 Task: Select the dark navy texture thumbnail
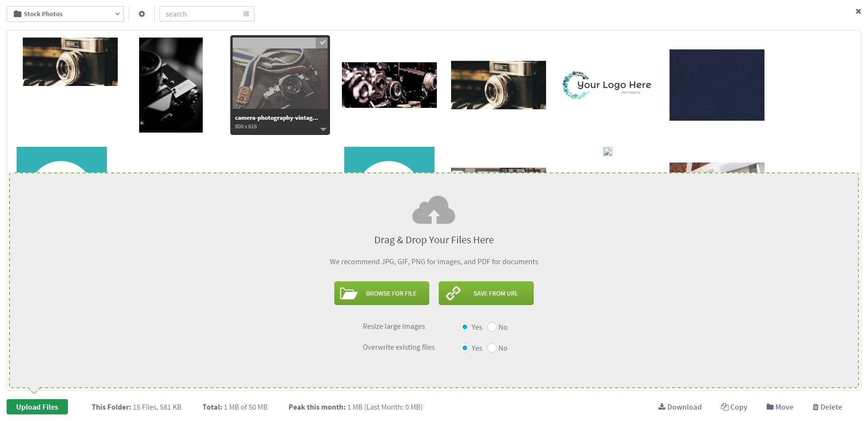coord(717,85)
